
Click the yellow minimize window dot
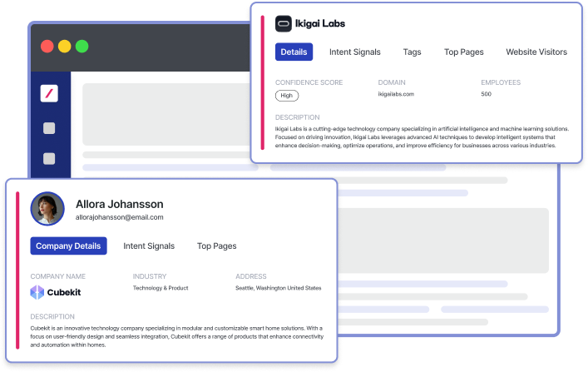(x=65, y=46)
